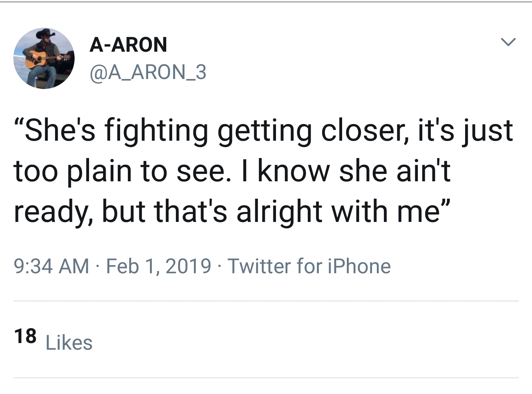This screenshot has height=394, width=532.
Task: Visit the @A_ARON_3 handle
Action: click(x=148, y=72)
